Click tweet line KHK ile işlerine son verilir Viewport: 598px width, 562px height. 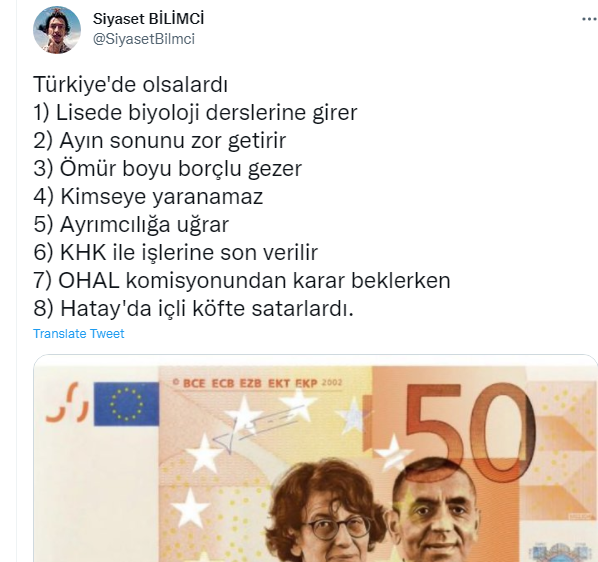(176, 252)
